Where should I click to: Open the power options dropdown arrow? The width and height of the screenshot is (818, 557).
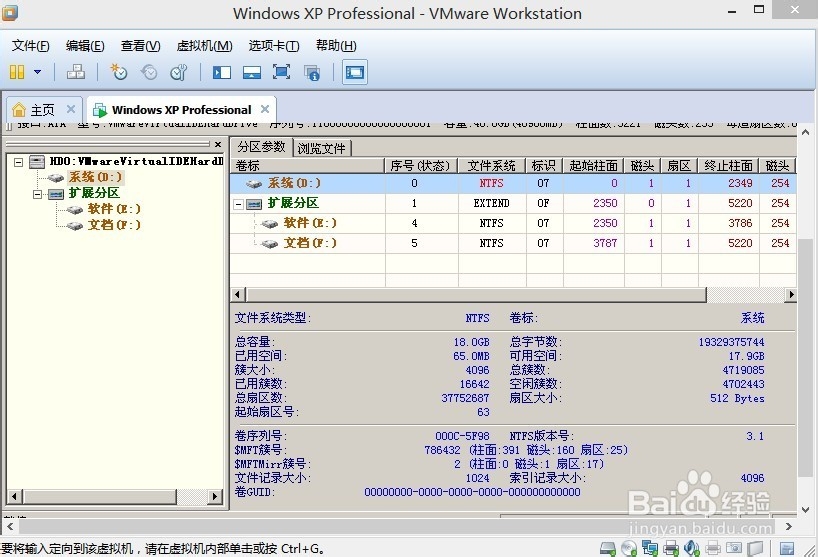point(38,72)
